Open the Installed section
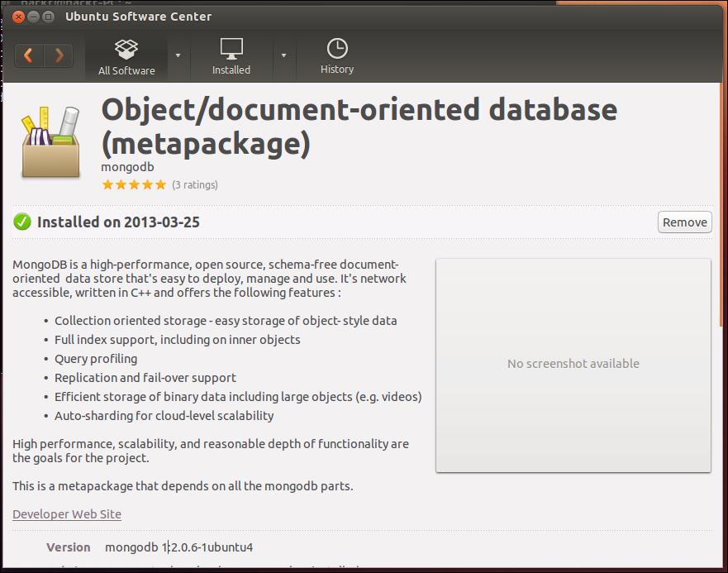Image resolution: width=728 pixels, height=573 pixels. (231, 57)
